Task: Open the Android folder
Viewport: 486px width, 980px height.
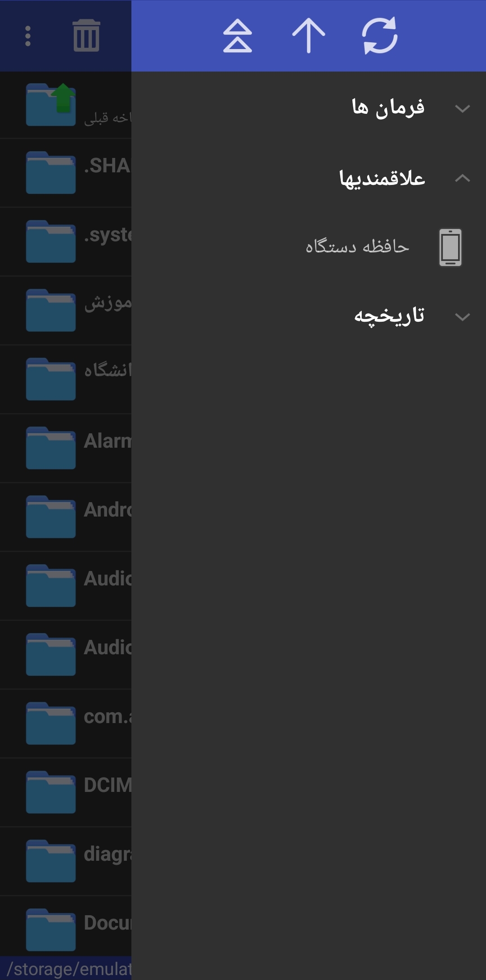Action: coord(66,517)
